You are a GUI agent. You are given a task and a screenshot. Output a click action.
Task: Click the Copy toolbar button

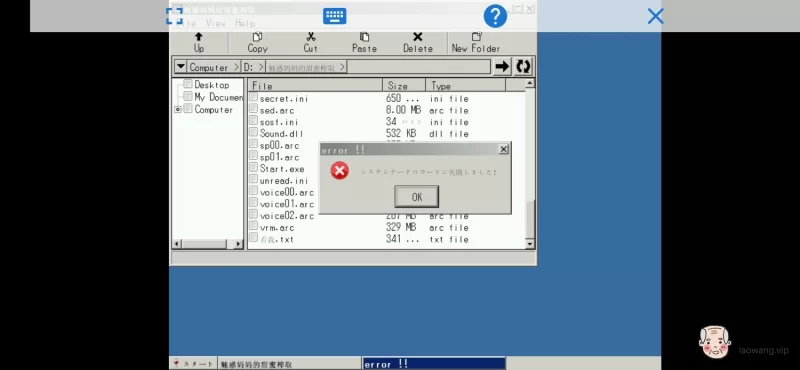[x=257, y=43]
